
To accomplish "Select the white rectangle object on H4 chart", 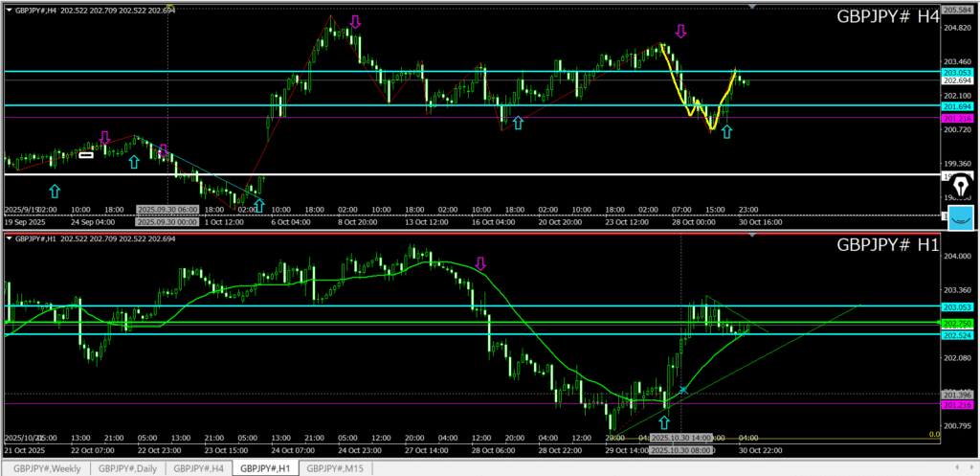I will coord(86,154).
